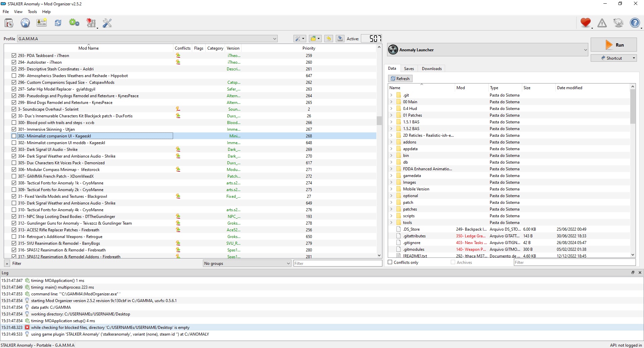Open the wrench list options dropdown

300,39
